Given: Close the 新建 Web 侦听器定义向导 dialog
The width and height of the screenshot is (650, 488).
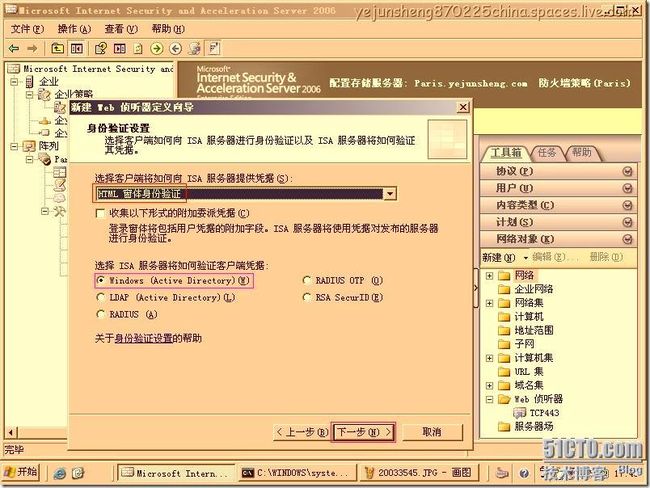Looking at the screenshot, I should point(463,107).
